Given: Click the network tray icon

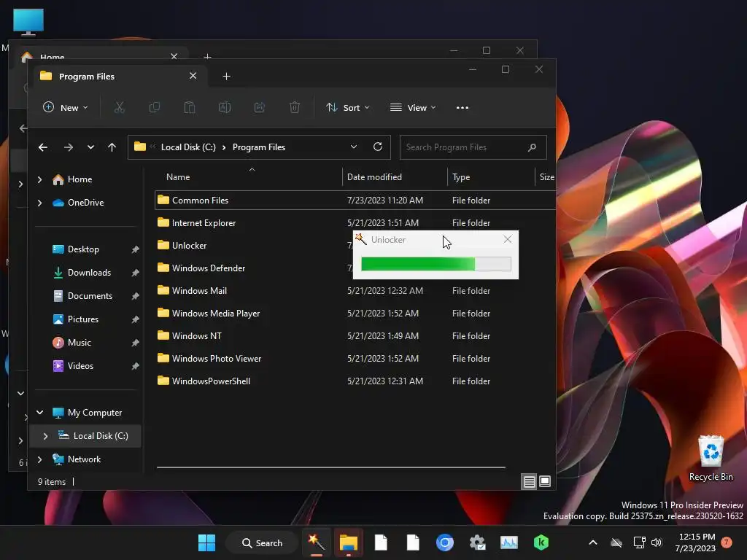Looking at the screenshot, I should 639,542.
